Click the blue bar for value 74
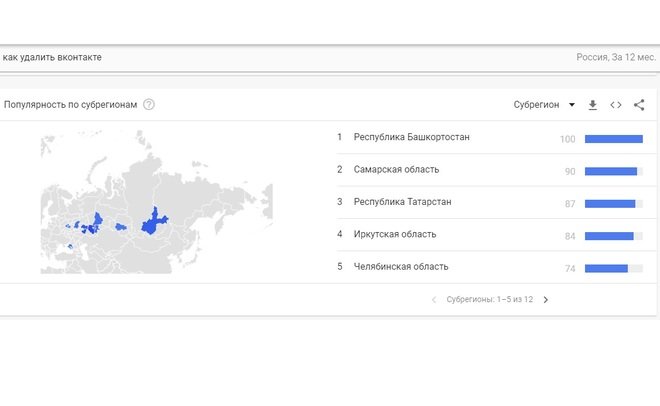The height and width of the screenshot is (406, 660). pos(606,268)
